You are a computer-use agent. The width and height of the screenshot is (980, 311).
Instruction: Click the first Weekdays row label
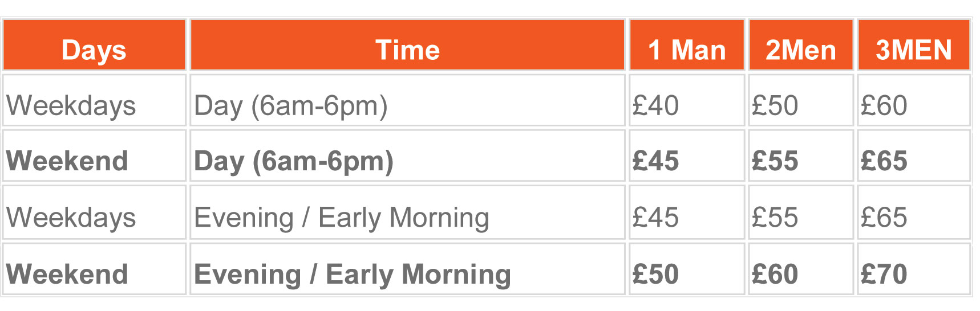(94, 100)
